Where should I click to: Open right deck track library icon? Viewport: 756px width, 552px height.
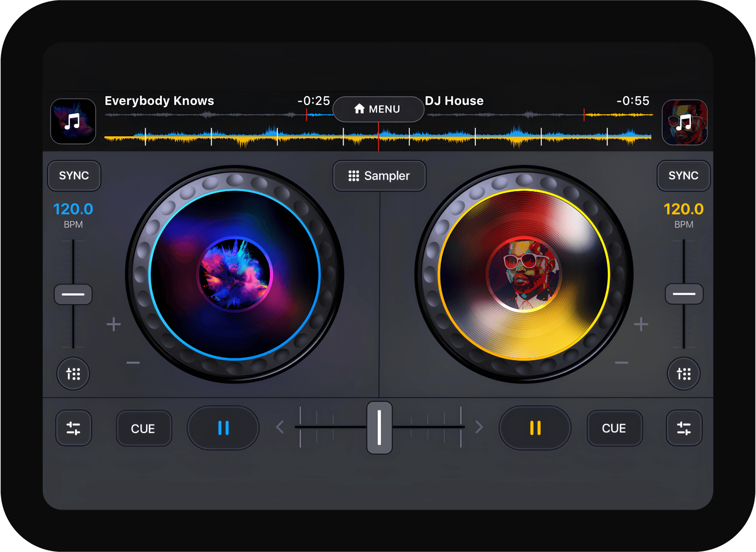pyautogui.click(x=684, y=122)
